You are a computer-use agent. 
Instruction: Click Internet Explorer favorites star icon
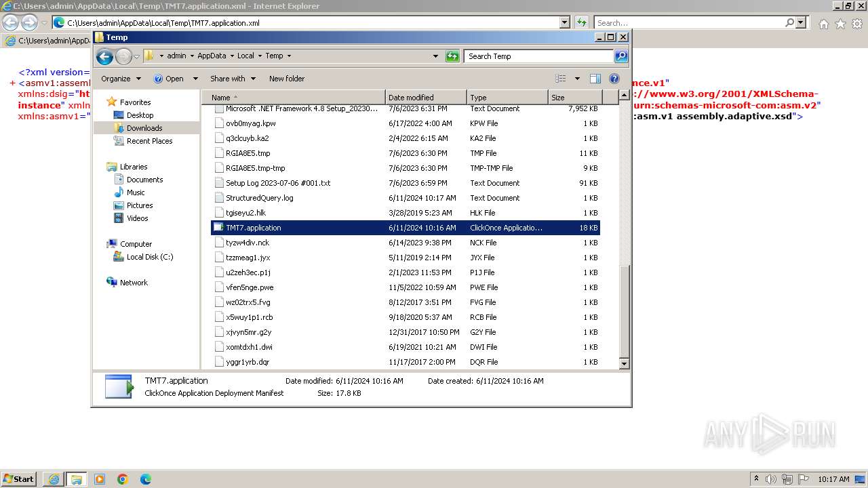coord(840,24)
